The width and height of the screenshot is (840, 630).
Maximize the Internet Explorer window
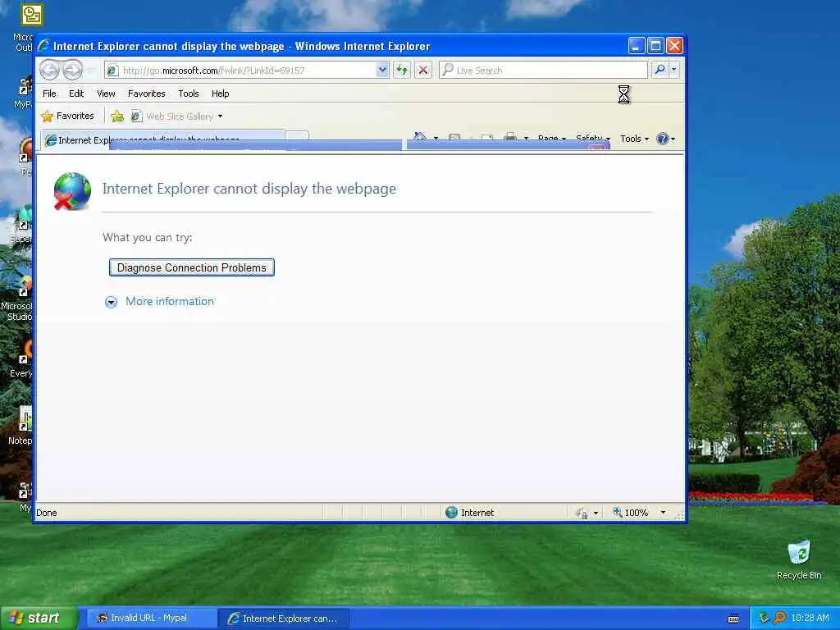[655, 46]
